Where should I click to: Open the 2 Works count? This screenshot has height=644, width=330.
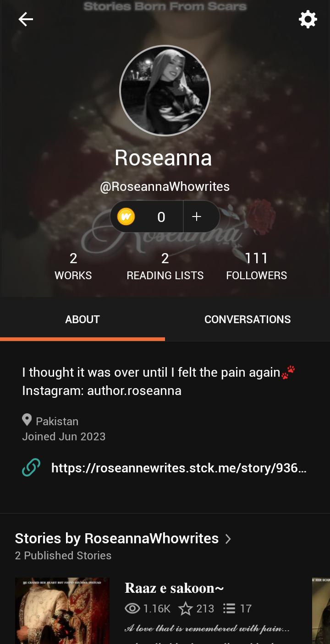point(73,266)
